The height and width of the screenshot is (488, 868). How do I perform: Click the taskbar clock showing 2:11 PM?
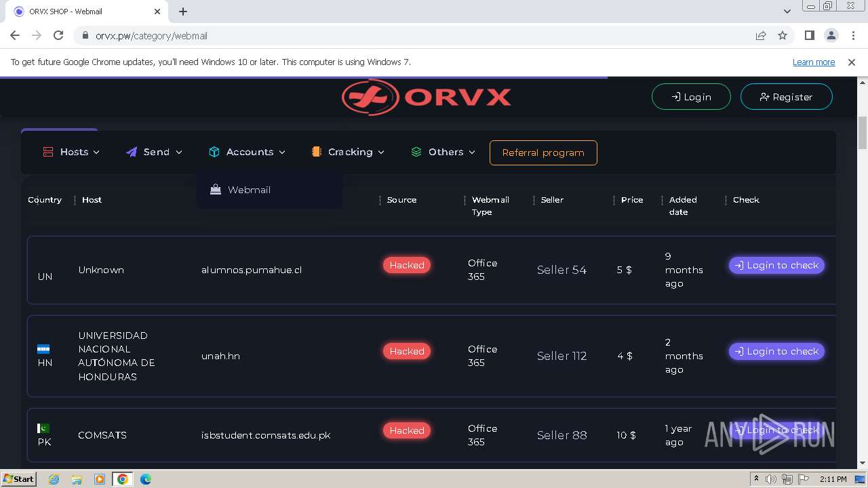(x=833, y=479)
